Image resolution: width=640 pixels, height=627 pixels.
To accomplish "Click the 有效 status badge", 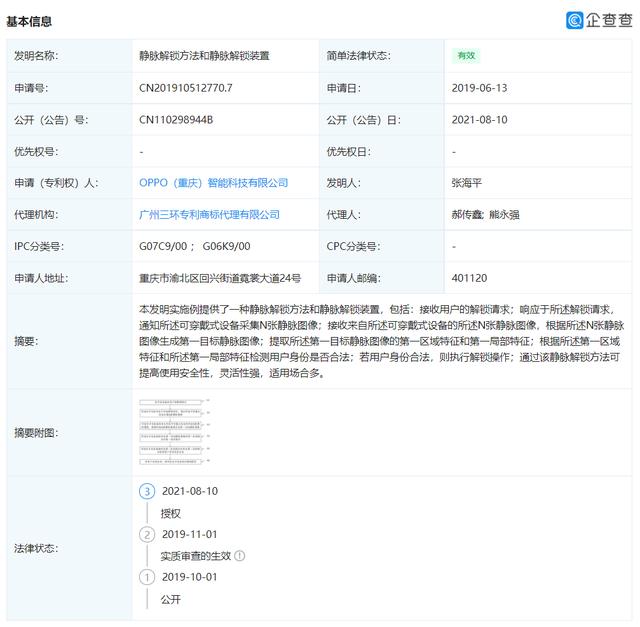I will (466, 56).
